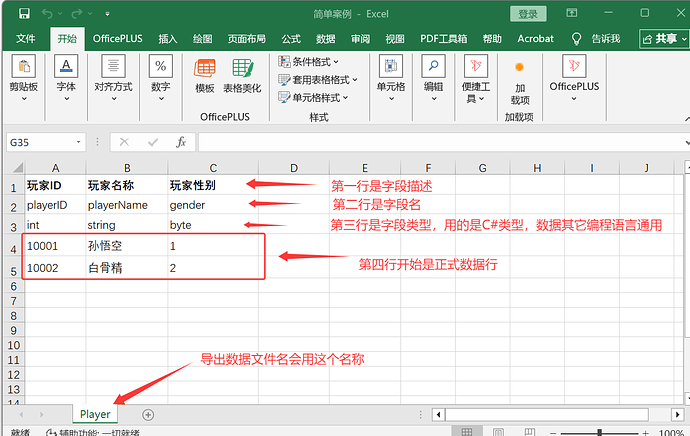This screenshot has height=436, width=690.
Task: Select cell containing 玩家ID
Action: coord(55,186)
